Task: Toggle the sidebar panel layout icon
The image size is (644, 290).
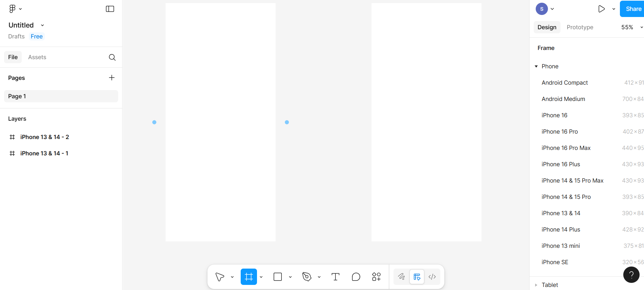Action: click(110, 9)
